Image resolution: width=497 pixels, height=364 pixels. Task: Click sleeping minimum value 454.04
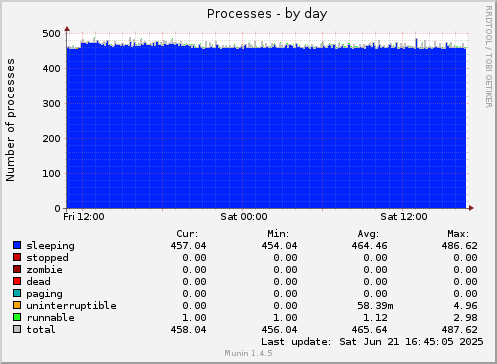click(x=279, y=246)
